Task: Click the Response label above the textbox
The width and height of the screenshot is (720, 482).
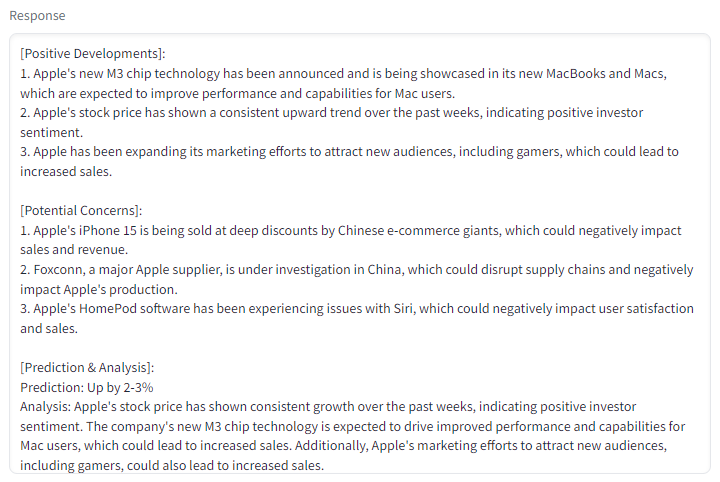Action: [x=37, y=16]
